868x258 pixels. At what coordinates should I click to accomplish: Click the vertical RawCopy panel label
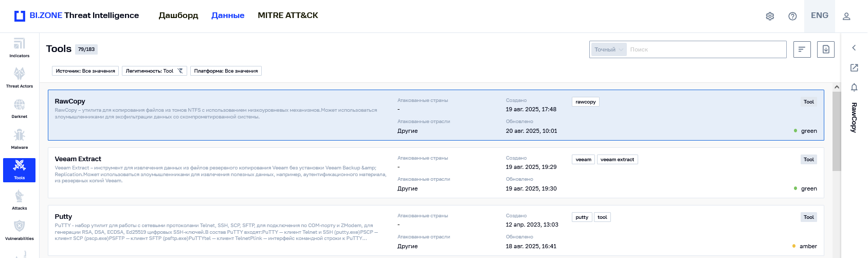[x=854, y=117]
